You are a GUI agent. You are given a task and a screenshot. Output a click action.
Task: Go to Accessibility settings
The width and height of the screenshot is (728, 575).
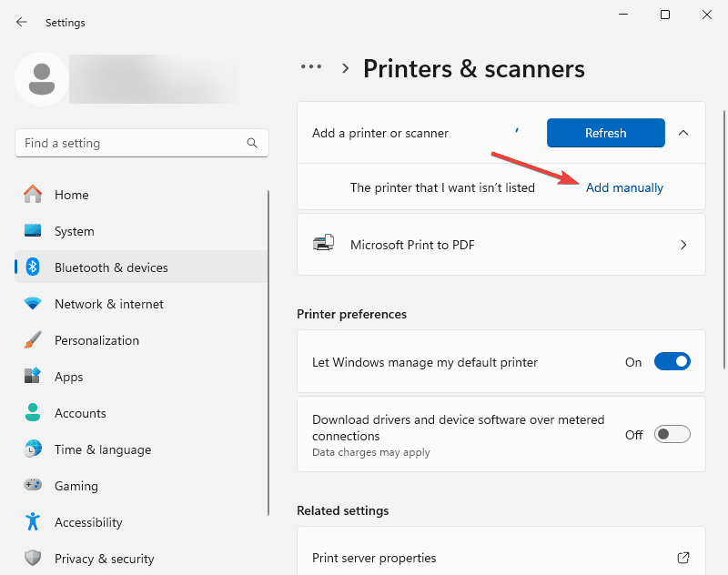(141, 521)
